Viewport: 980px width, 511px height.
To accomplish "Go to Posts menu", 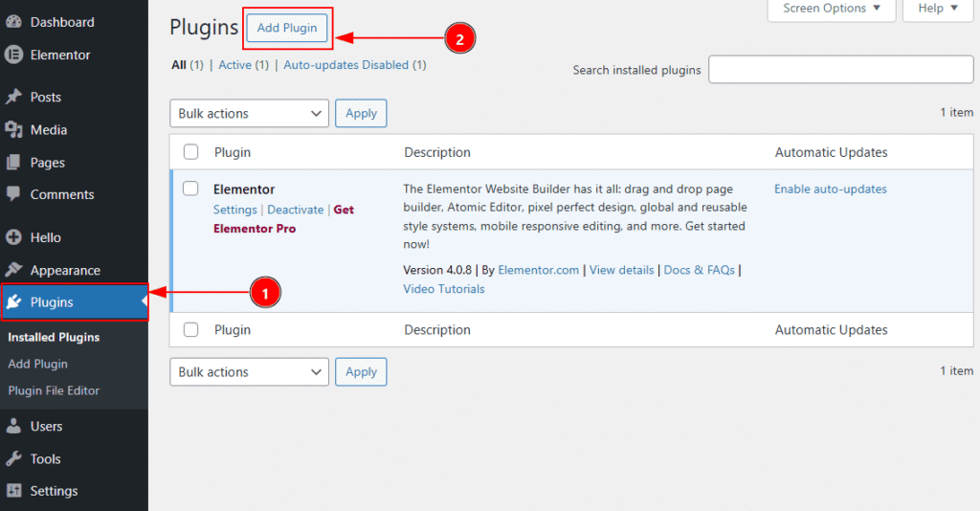I will (46, 97).
